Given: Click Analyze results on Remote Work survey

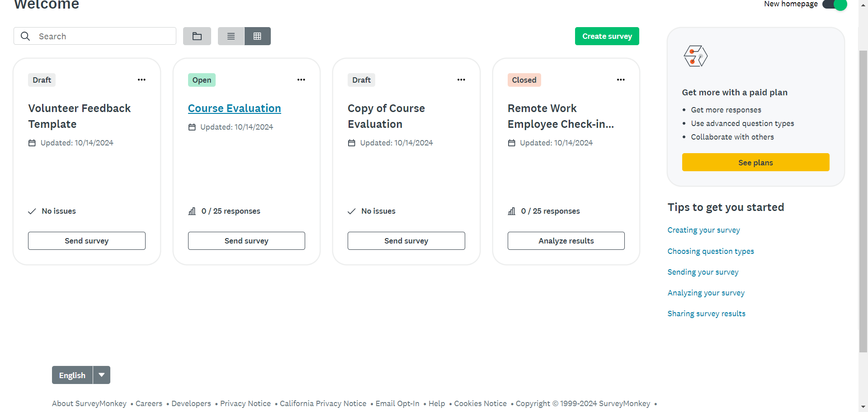Looking at the screenshot, I should tap(566, 241).
